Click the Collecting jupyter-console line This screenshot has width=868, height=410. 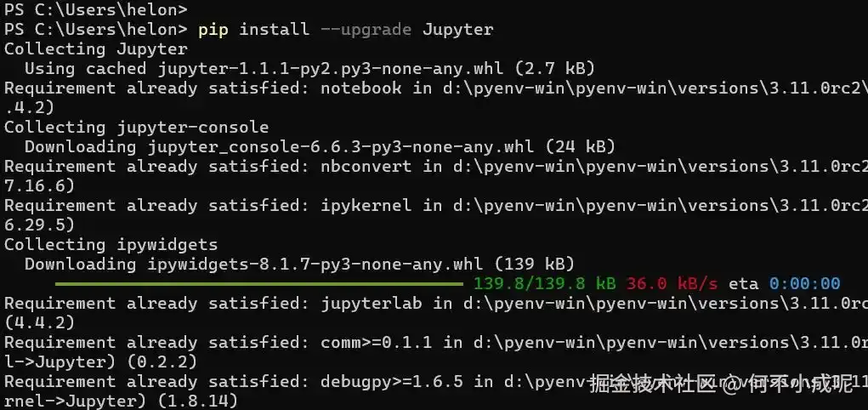[x=137, y=128]
